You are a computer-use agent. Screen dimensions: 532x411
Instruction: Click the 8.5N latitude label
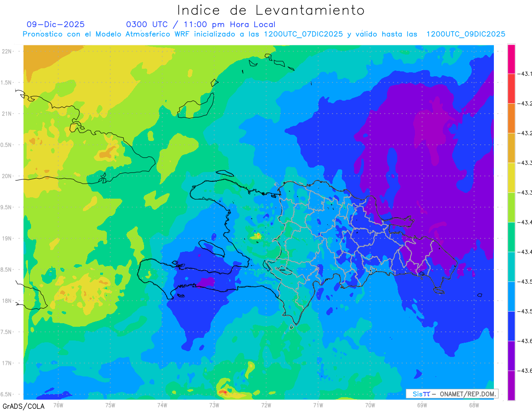point(7,270)
